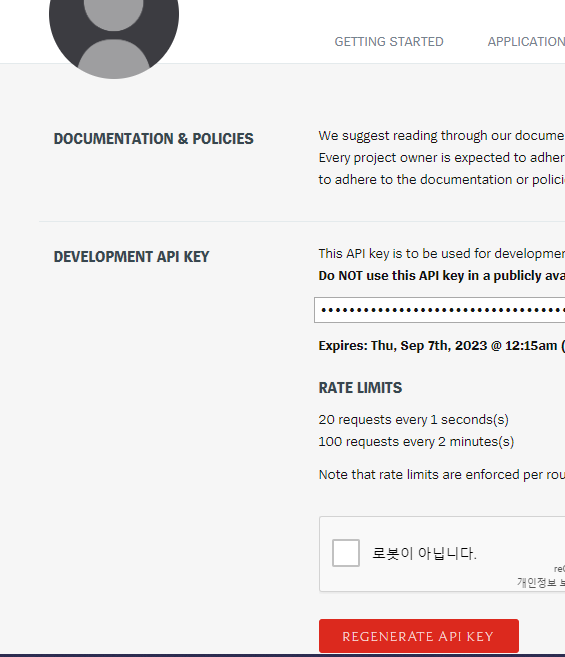Screen dimensions: 565x657
Task: Click the DEVELOPMENT API KEY heading
Action: tap(131, 256)
